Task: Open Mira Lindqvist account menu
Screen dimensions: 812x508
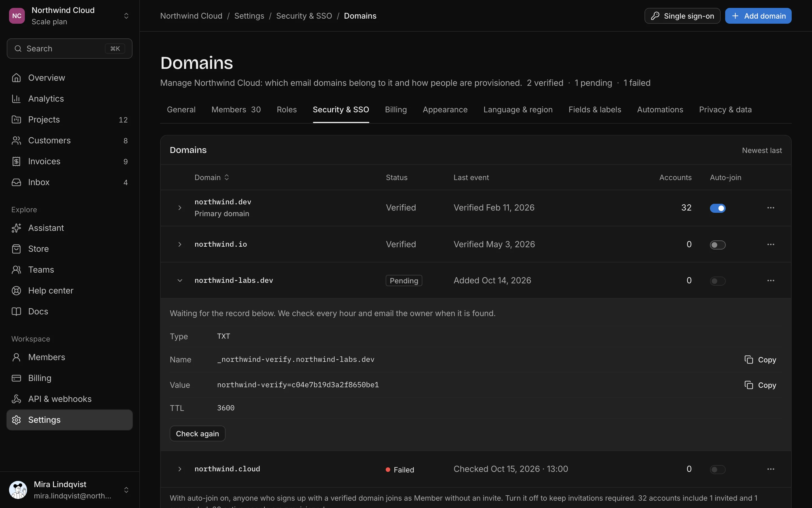Action: 69,490
